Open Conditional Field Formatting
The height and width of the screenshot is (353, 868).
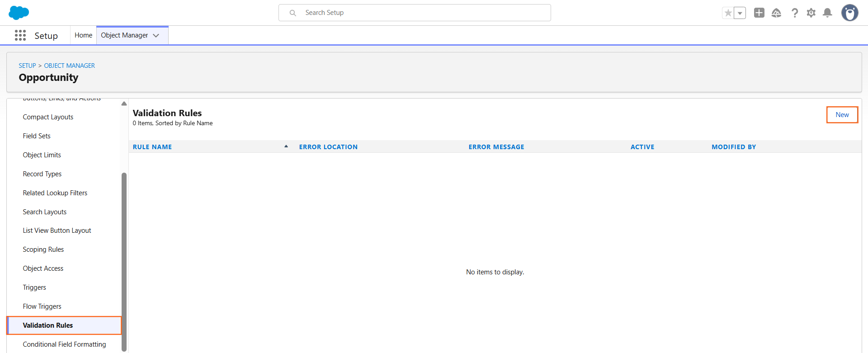point(64,344)
